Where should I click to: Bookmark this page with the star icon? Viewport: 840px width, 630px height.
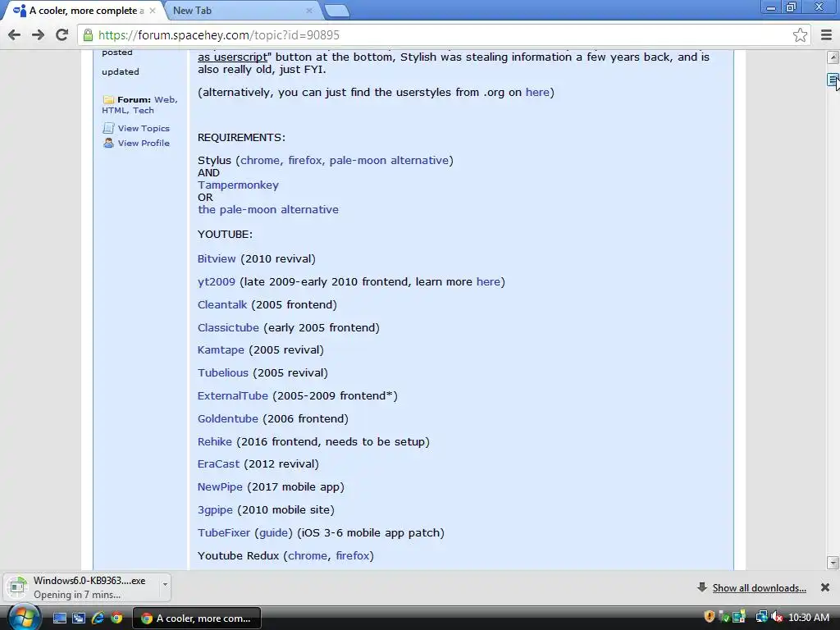click(800, 34)
